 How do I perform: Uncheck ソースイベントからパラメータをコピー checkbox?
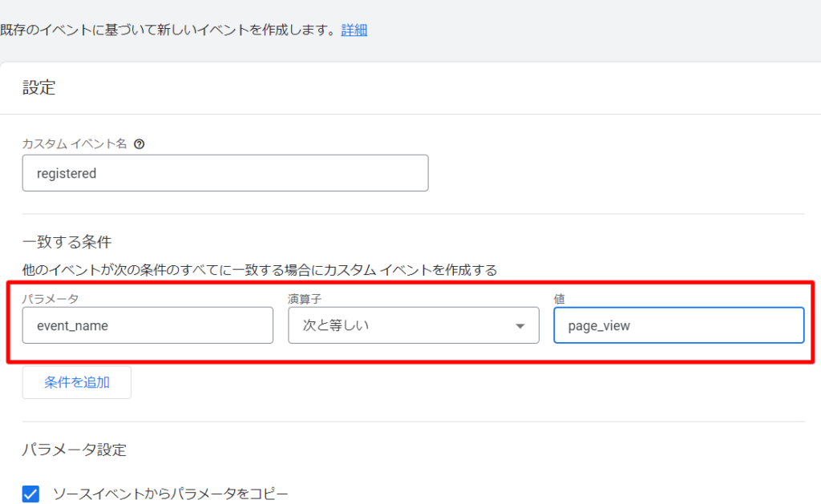(x=31, y=494)
